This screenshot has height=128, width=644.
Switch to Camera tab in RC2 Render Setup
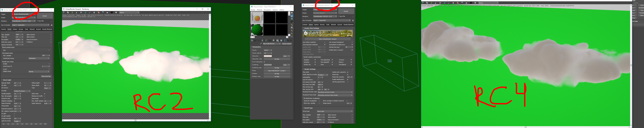tap(15, 29)
